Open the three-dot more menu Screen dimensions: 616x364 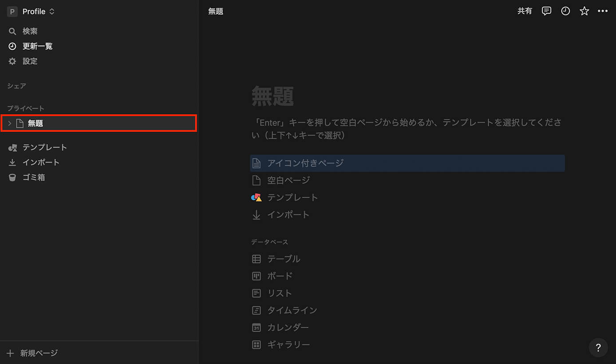(602, 11)
